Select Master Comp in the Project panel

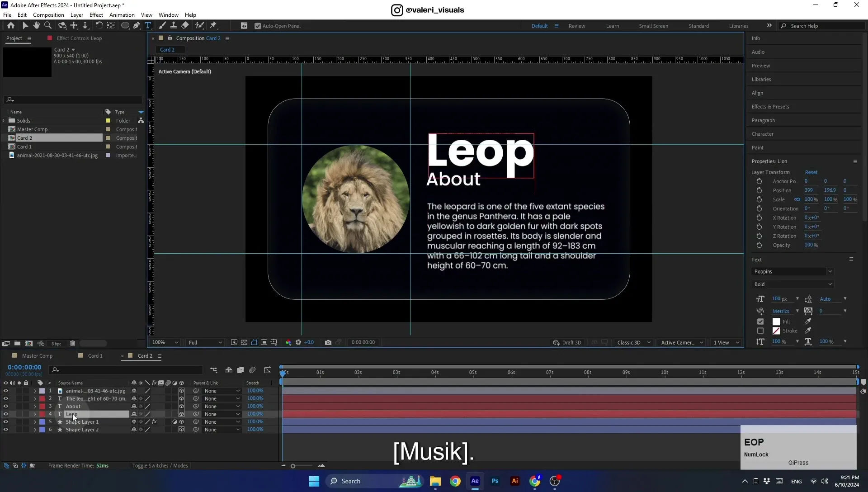[x=32, y=129]
